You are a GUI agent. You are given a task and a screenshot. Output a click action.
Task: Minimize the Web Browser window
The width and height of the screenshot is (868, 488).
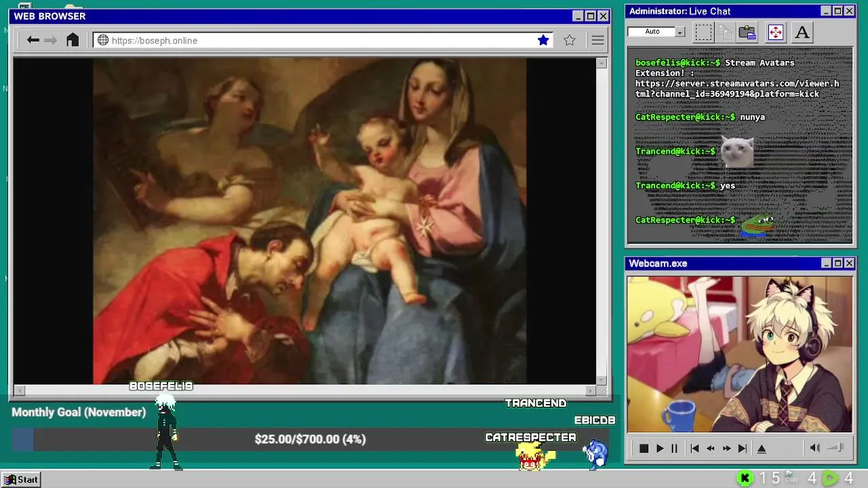click(x=578, y=16)
